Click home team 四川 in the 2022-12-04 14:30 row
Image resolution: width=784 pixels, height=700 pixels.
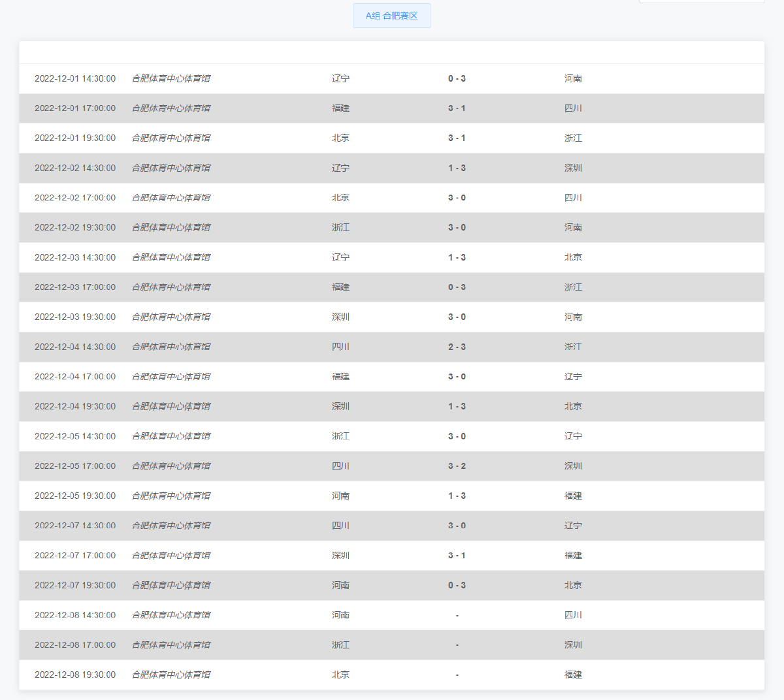[340, 347]
